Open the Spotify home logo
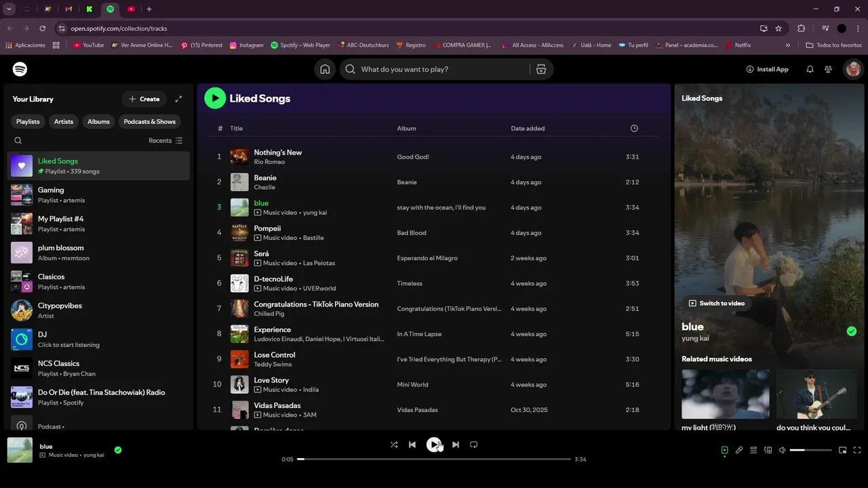This screenshot has height=488, width=868. click(20, 69)
